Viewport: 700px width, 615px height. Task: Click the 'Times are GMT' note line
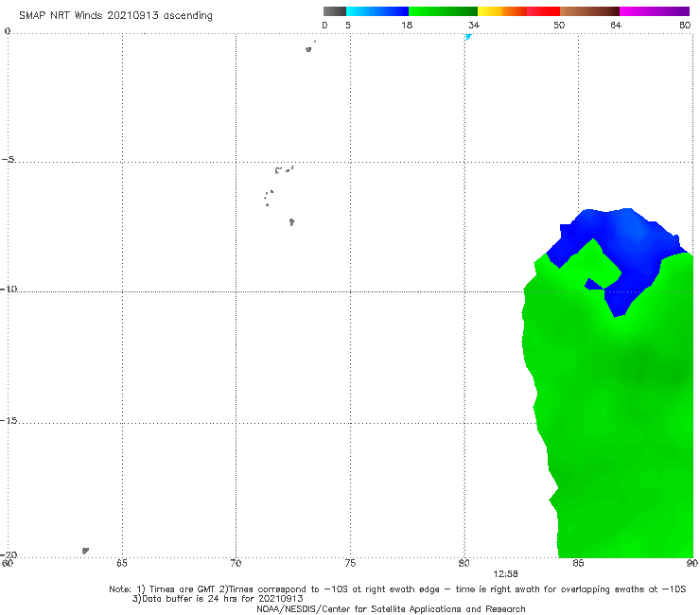coord(397,589)
